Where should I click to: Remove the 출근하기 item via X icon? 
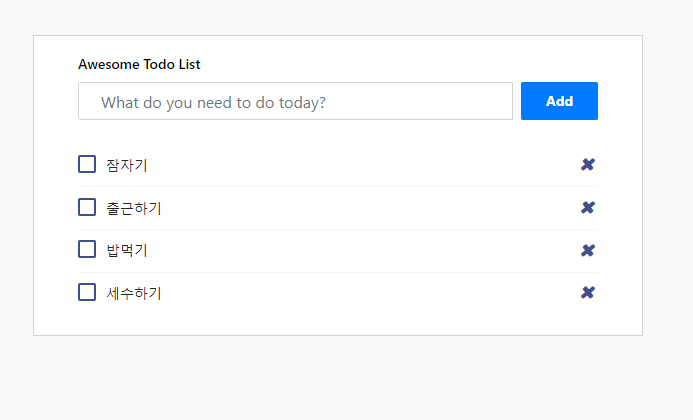(x=588, y=207)
